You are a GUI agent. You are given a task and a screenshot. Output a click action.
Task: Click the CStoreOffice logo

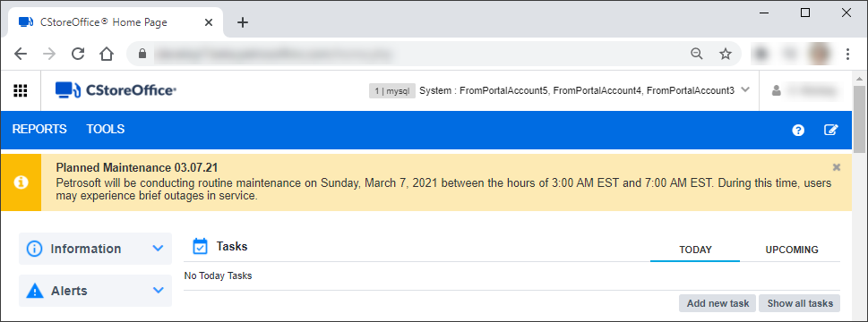(x=116, y=90)
